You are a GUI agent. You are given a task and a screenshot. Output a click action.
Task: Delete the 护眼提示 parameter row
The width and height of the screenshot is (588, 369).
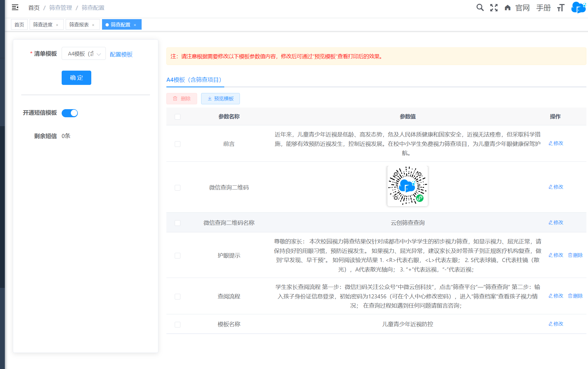pyautogui.click(x=575, y=255)
